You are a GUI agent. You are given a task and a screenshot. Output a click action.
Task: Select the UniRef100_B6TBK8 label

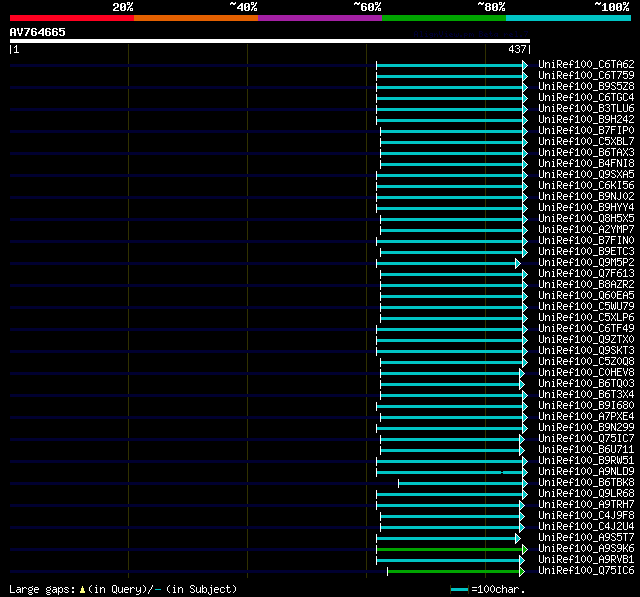pos(586,483)
